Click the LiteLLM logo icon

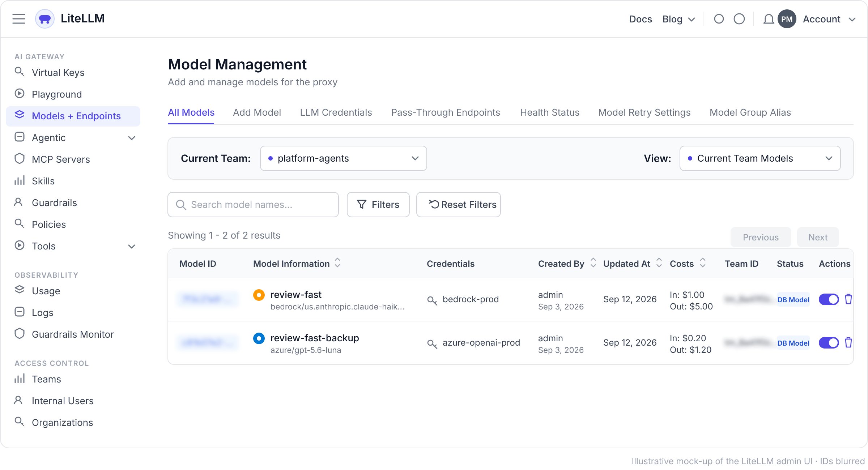point(45,19)
